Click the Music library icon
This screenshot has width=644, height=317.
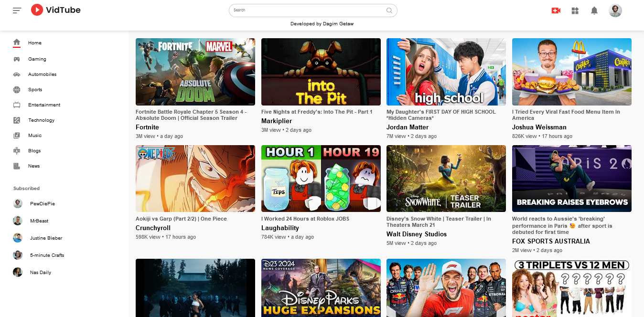pyautogui.click(x=17, y=136)
